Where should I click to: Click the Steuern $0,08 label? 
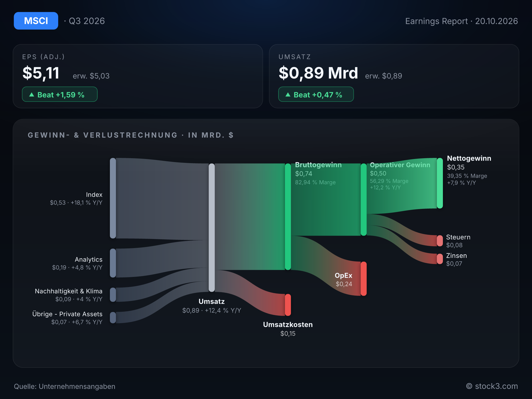tap(458, 241)
